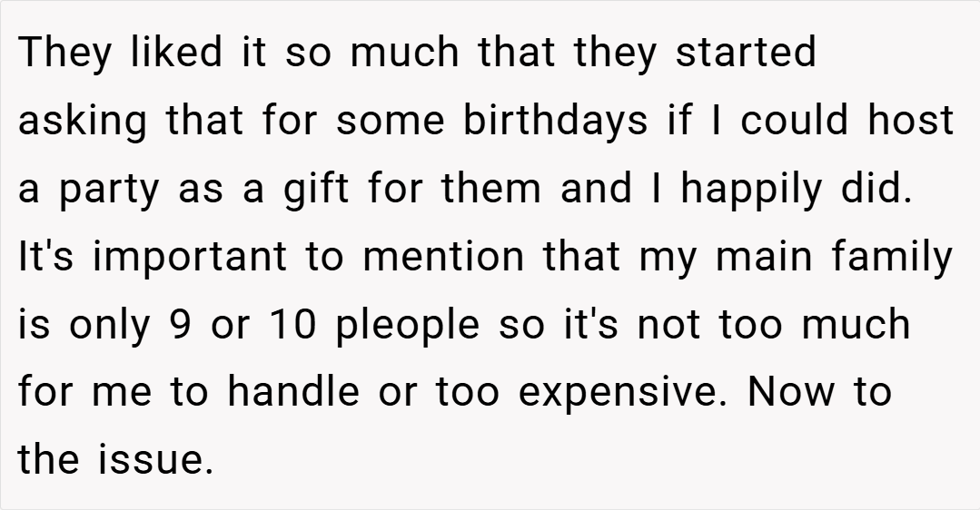Viewport: 980px width, 510px height.
Task: Click the word "could" in the second line
Action: tap(795, 119)
